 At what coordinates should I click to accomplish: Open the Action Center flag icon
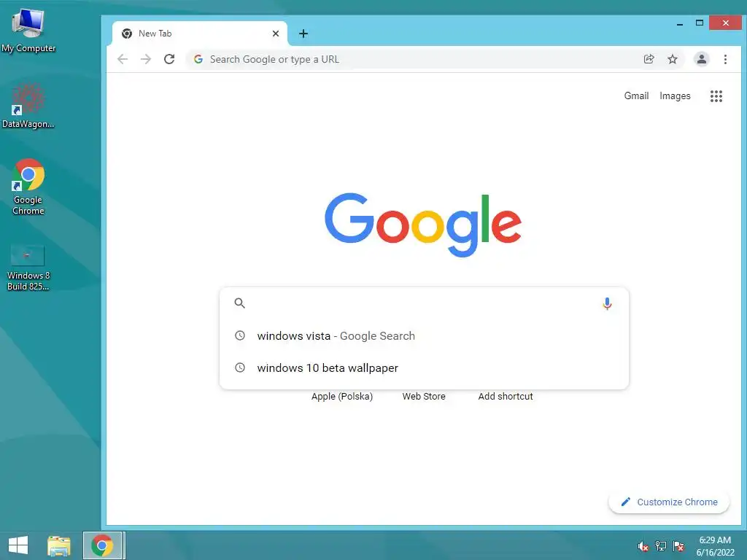pos(678,546)
